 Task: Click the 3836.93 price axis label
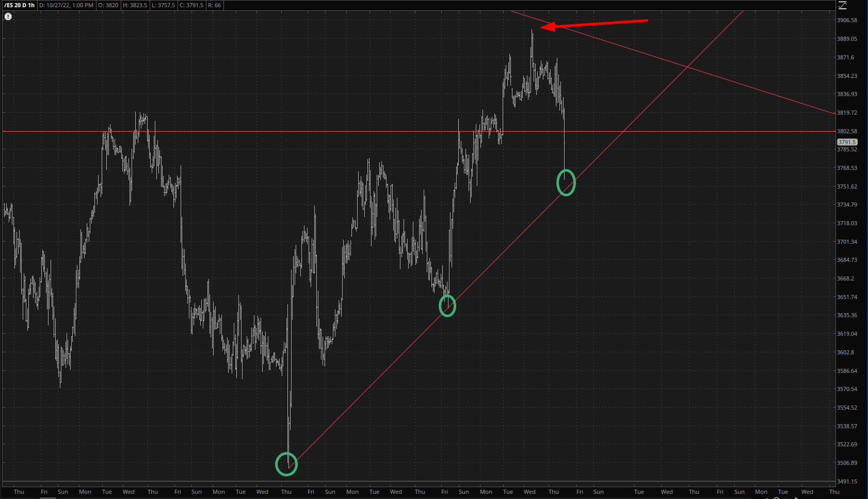pos(847,94)
